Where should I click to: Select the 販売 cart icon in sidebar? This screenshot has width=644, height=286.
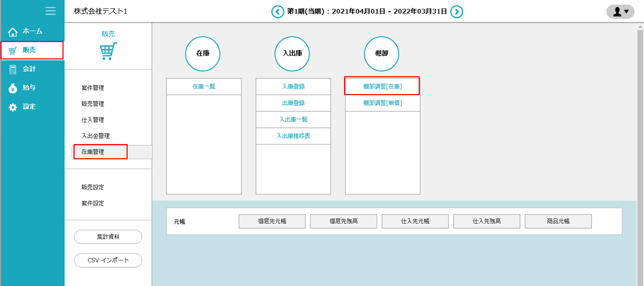pos(13,50)
